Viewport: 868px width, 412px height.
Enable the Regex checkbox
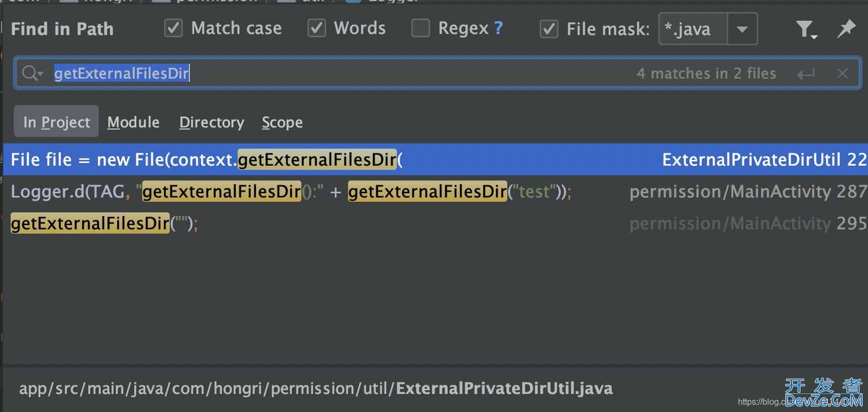coord(421,28)
